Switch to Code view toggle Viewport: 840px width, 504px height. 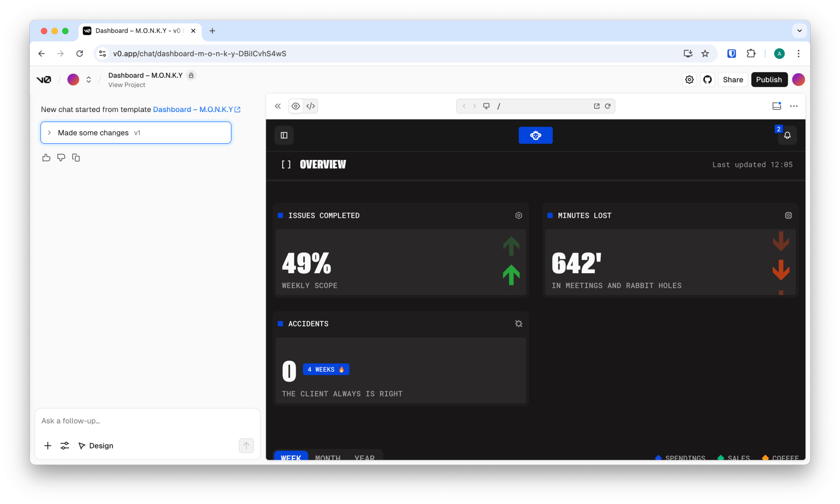(311, 106)
